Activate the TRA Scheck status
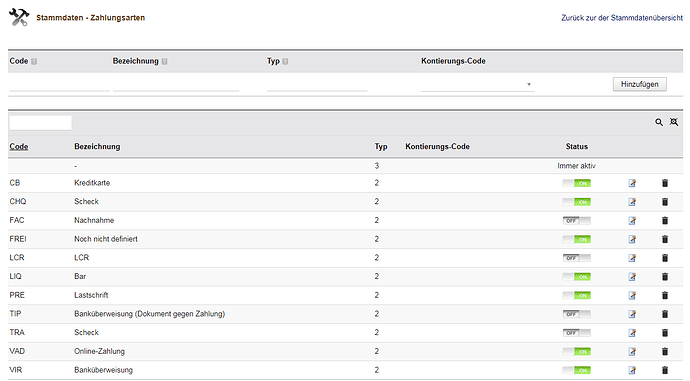This screenshot has width=690, height=381. 576,333
